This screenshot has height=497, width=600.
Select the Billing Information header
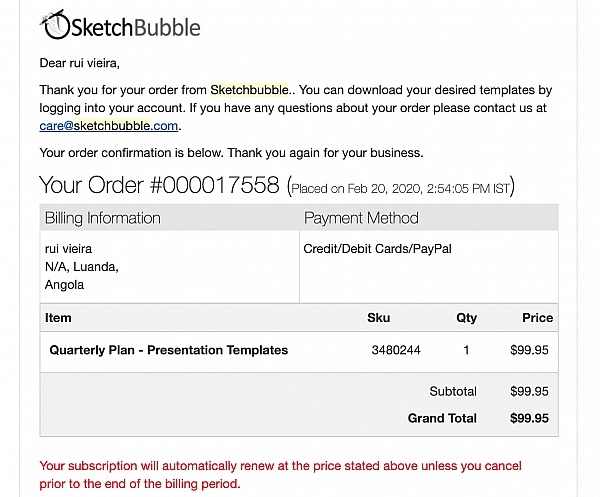[x=102, y=218]
